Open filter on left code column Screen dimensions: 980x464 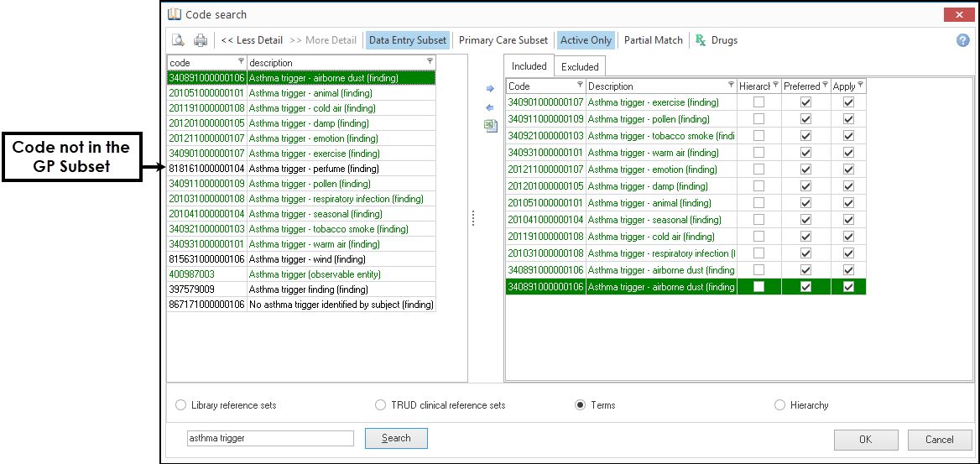(x=242, y=61)
